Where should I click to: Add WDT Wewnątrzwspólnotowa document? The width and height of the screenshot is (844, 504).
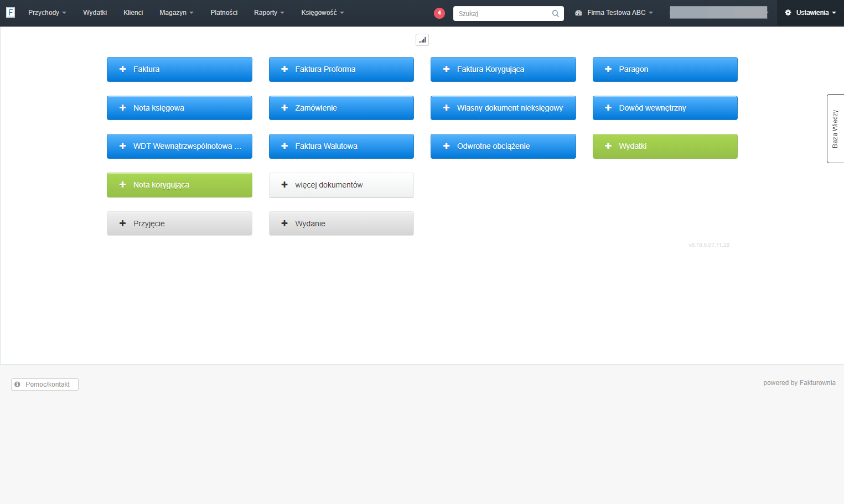tap(179, 146)
